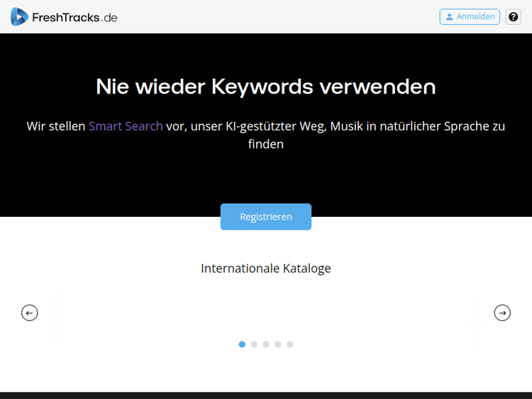Show the fifth carousel slide dot
The height and width of the screenshot is (399, 532).
pos(290,344)
